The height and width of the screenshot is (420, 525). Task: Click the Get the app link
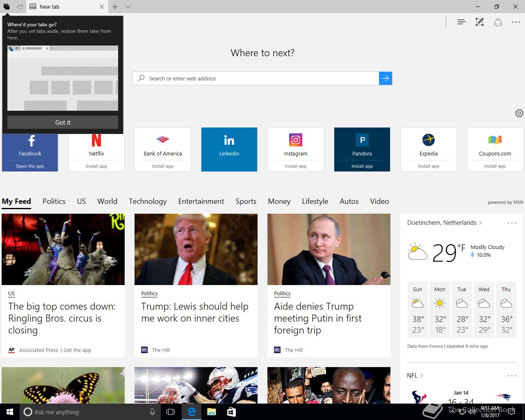tap(78, 350)
